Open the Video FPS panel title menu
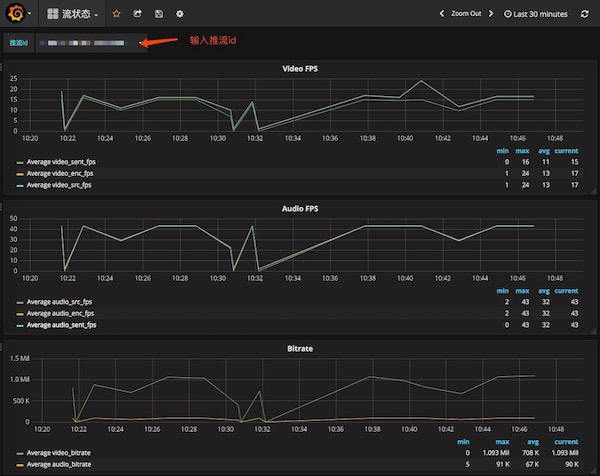The width and height of the screenshot is (600, 476). coord(300,68)
